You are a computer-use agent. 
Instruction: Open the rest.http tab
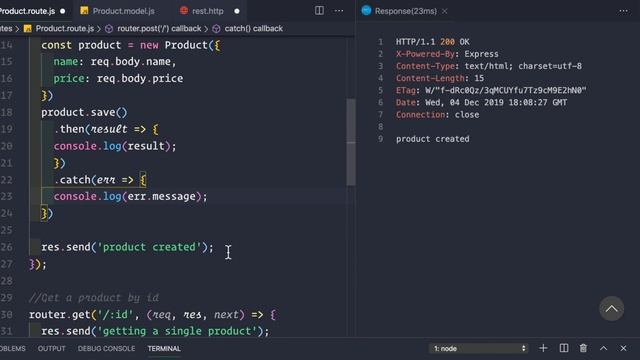208,11
